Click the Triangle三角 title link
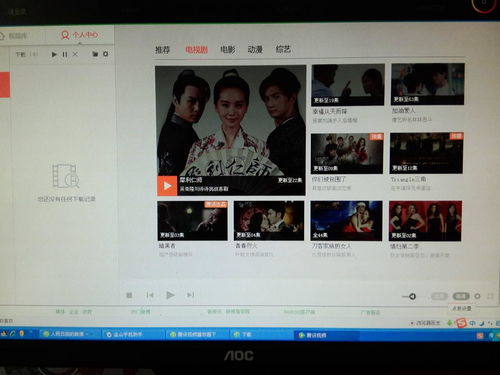 408,179
